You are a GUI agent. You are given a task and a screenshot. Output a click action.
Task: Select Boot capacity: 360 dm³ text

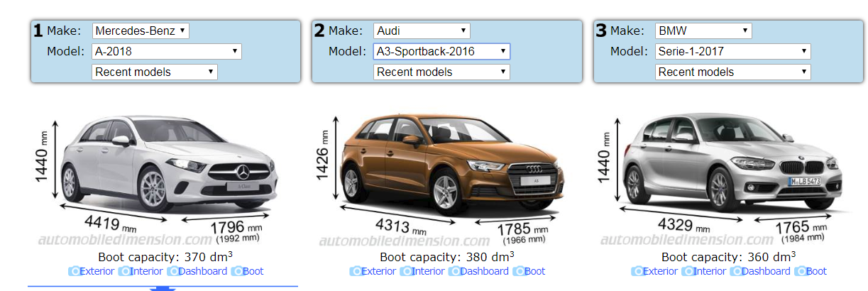click(729, 257)
